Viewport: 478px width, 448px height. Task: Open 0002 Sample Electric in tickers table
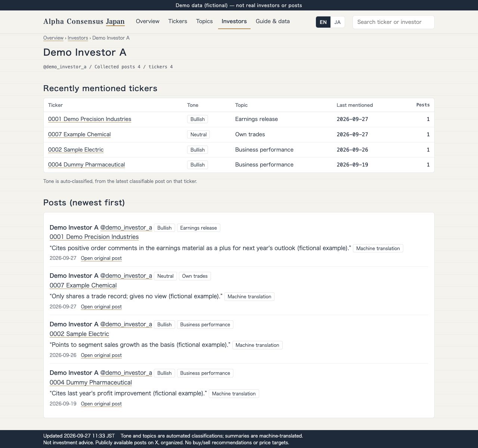pos(76,150)
